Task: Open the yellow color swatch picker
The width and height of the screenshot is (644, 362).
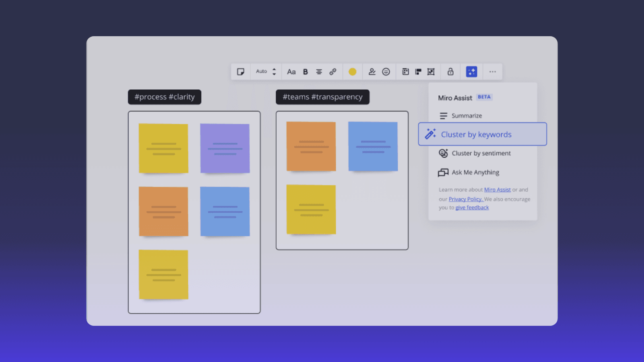Action: point(353,72)
